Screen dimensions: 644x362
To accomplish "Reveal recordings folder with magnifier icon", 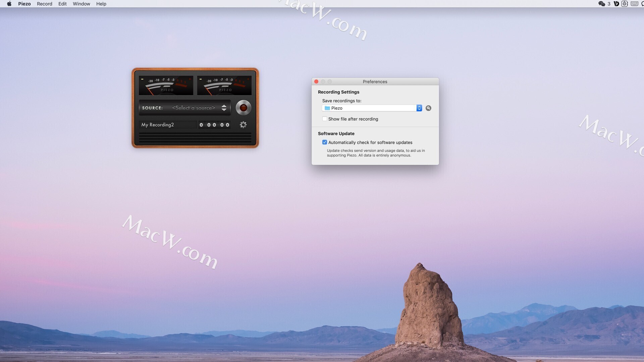I will (x=428, y=108).
